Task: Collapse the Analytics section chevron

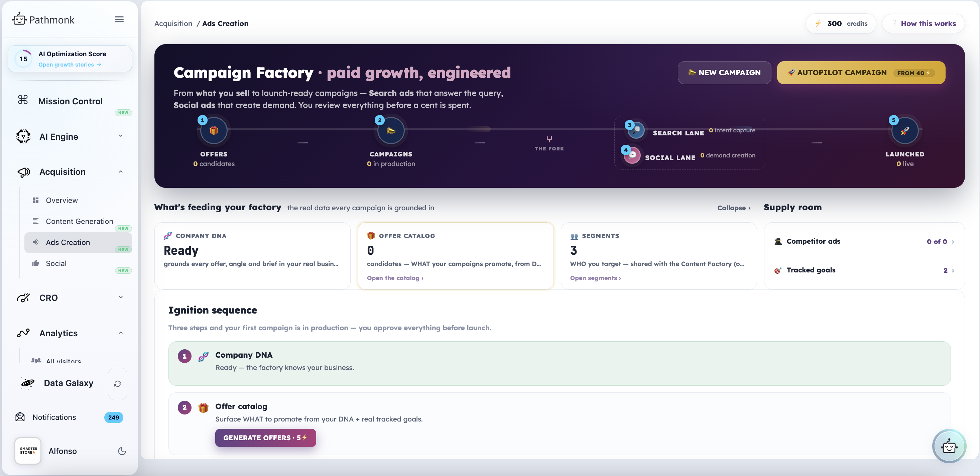Action: click(x=121, y=333)
